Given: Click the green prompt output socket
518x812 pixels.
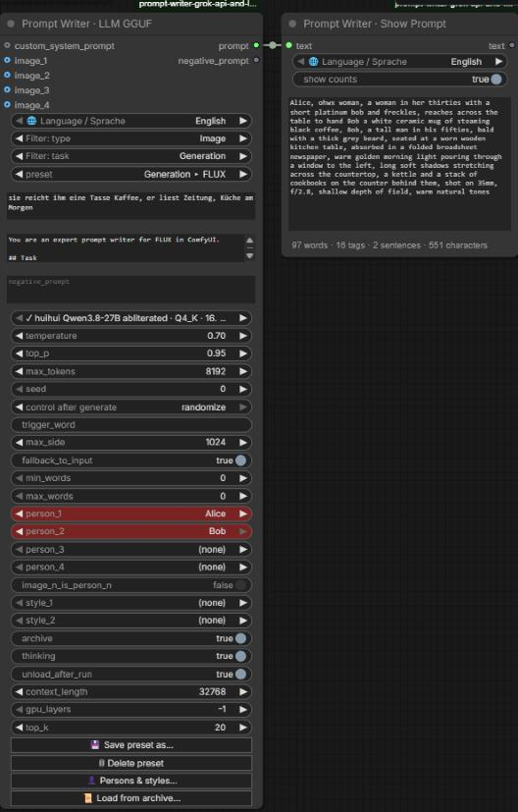Looking at the screenshot, I should coord(256,45).
